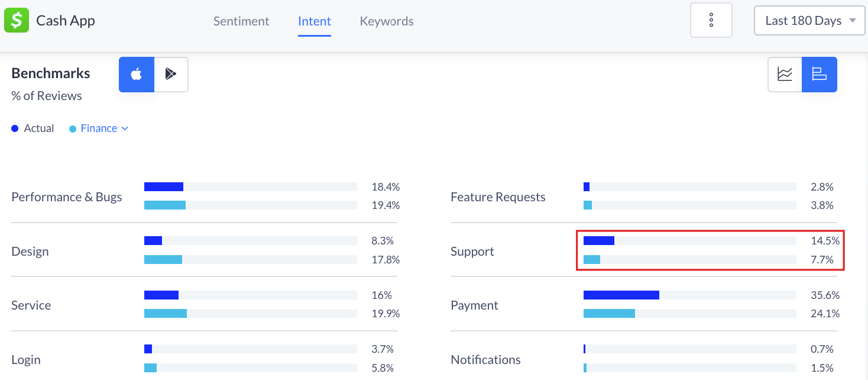Click the 0.7% Notifications value

pos(822,349)
